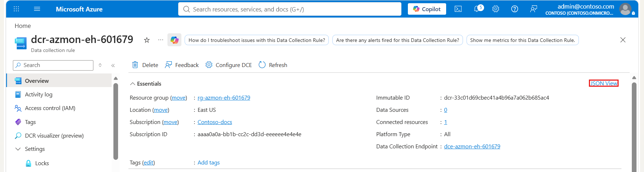Click move link next to Resource group

click(179, 97)
